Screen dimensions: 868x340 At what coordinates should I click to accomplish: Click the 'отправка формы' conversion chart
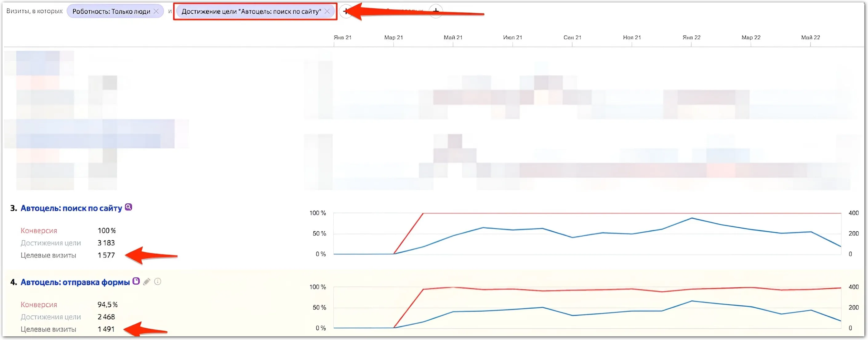click(587, 307)
